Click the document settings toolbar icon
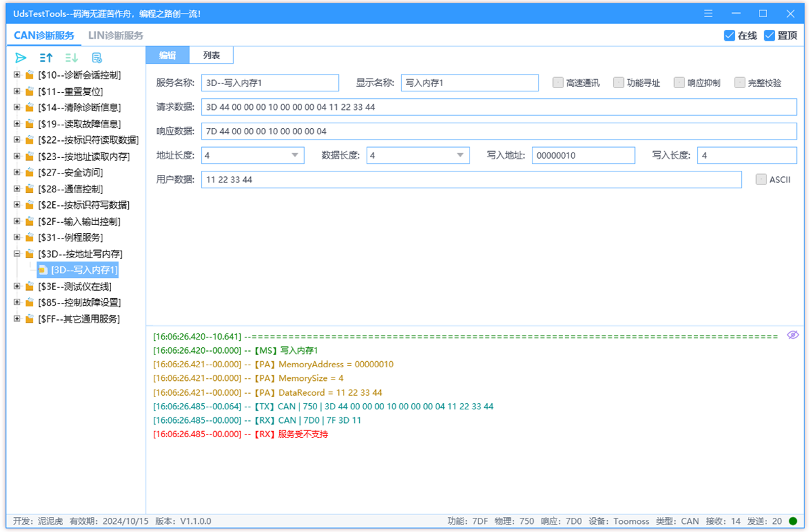Screen dimensions: 809x532 coord(96,58)
